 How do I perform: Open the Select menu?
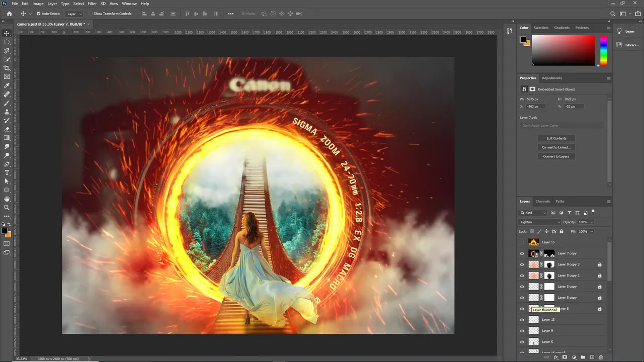click(78, 4)
